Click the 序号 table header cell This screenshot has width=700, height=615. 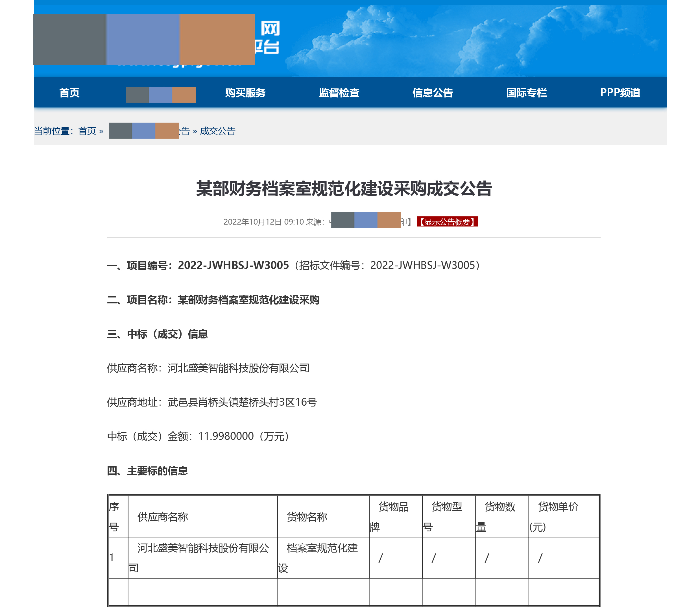118,516
